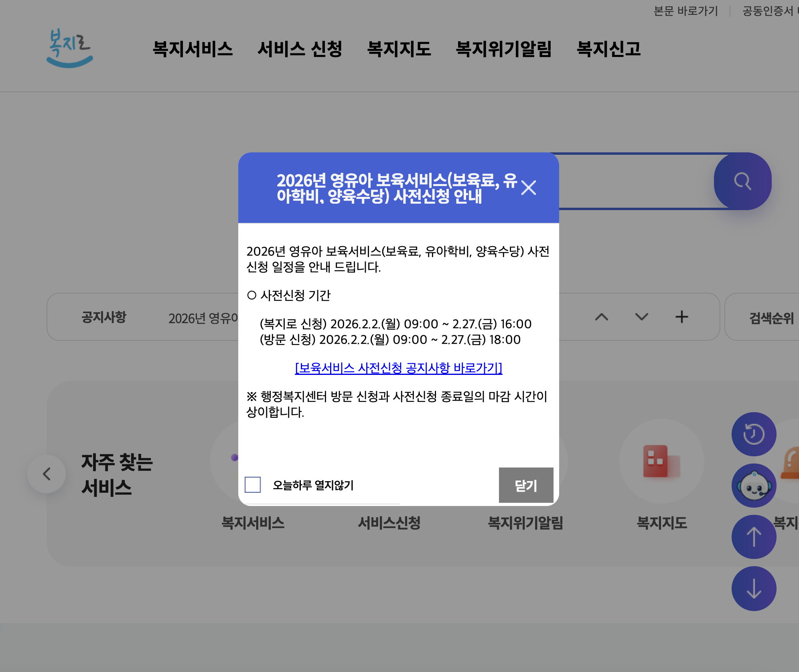Show previous notice with up chevron
Viewport: 799px width, 672px height.
tap(601, 317)
